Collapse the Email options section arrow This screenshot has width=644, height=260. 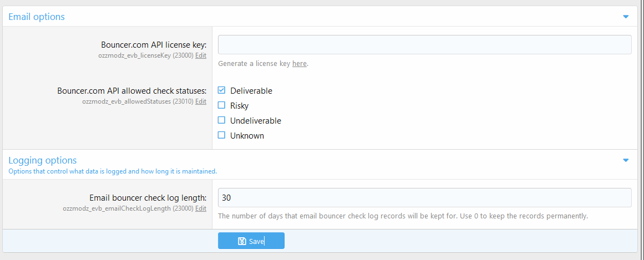pos(626,17)
